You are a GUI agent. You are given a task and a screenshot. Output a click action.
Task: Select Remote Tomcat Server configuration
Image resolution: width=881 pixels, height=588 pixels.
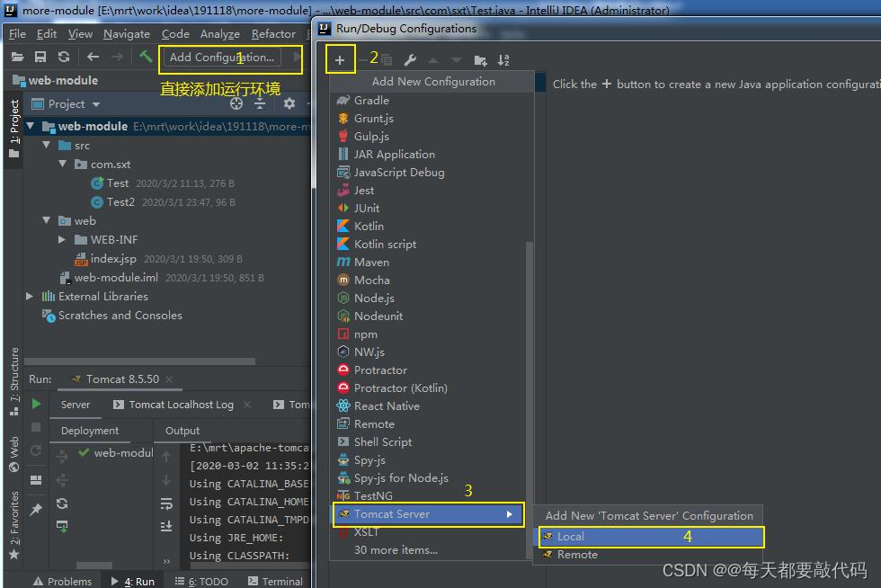pos(648,554)
